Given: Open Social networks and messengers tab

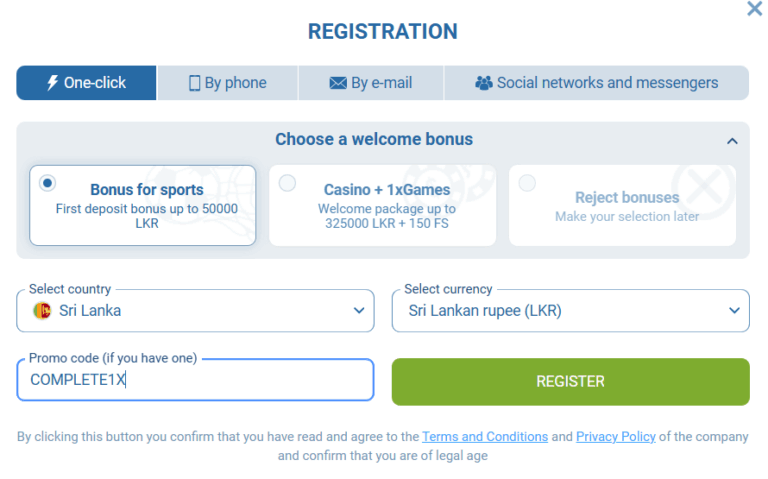Looking at the screenshot, I should point(597,83).
